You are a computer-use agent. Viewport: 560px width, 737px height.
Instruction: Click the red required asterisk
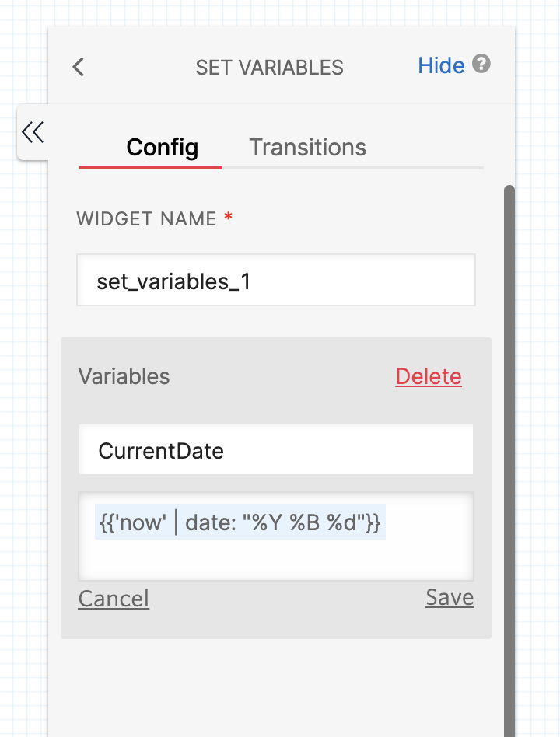[x=229, y=217]
